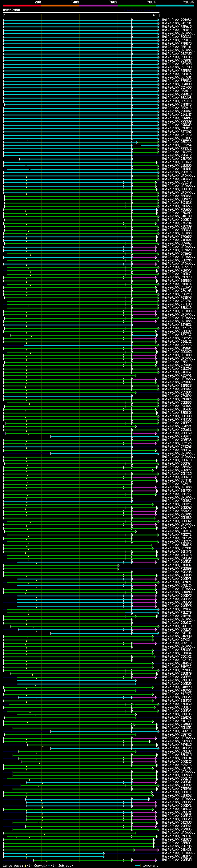
Task: Select the UniRef100_Q5I7L0 label
Action: [177, 135]
